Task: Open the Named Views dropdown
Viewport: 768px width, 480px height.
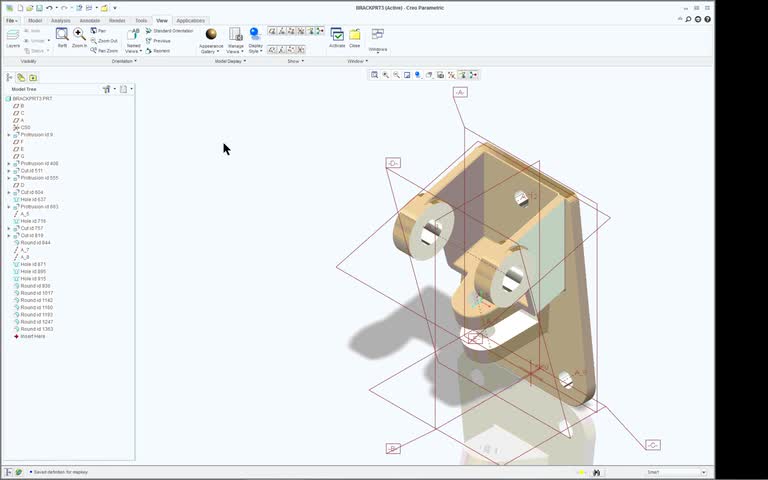Action: (133, 48)
